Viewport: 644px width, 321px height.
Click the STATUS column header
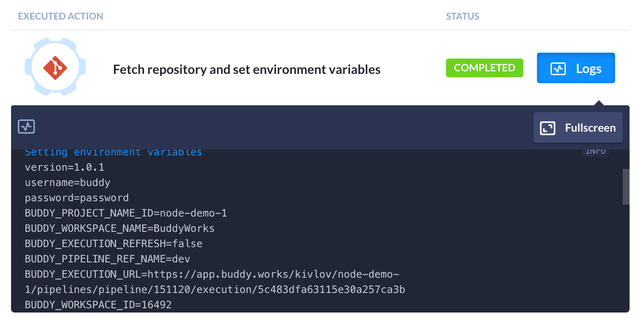[x=462, y=17]
